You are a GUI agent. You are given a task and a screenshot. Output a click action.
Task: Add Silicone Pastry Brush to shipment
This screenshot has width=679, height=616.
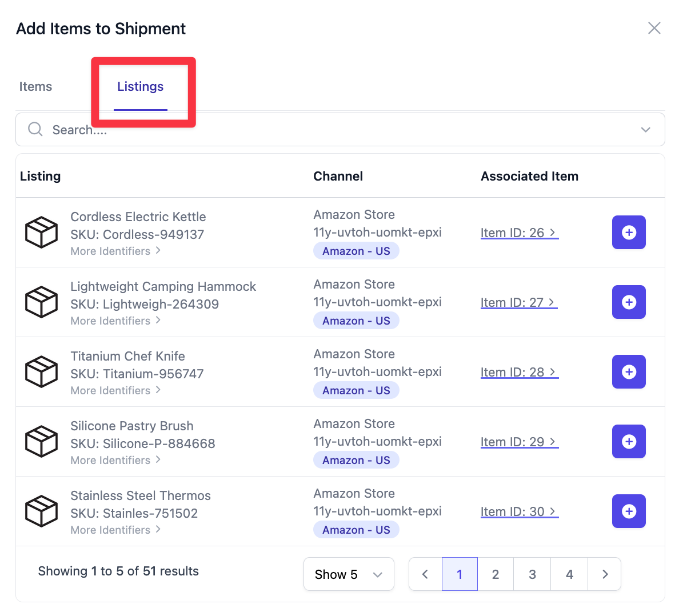point(628,442)
